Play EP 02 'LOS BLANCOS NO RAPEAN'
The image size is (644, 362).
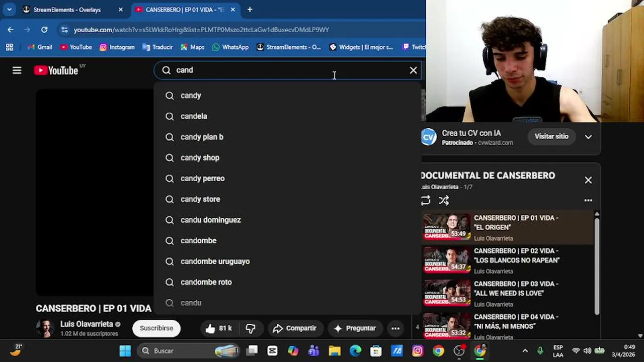tap(507, 260)
